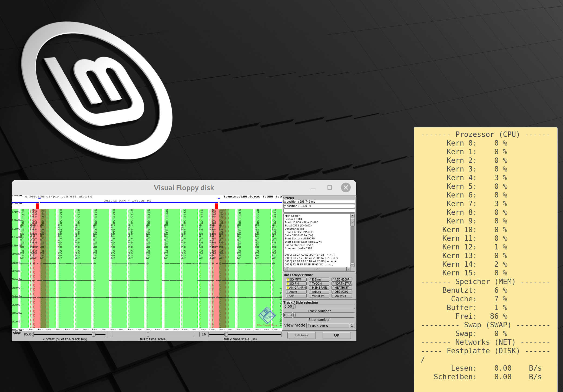Click the 'Sector ID:004' line

point(293,219)
